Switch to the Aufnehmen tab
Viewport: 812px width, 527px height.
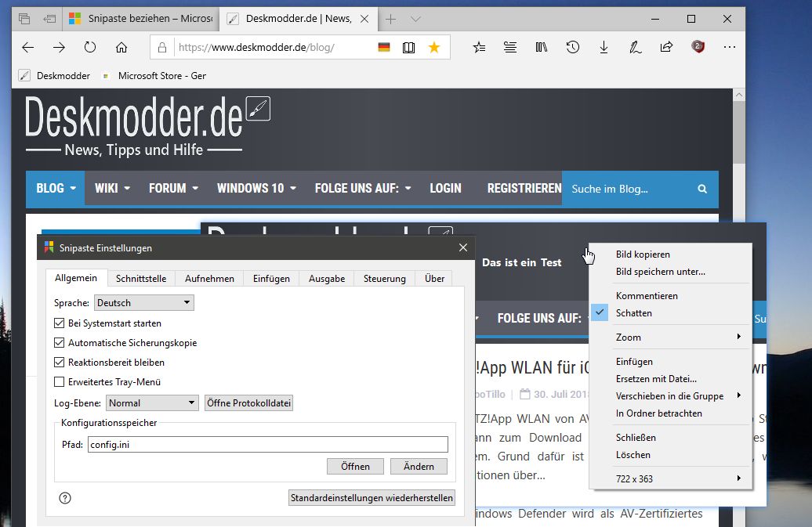pos(209,279)
